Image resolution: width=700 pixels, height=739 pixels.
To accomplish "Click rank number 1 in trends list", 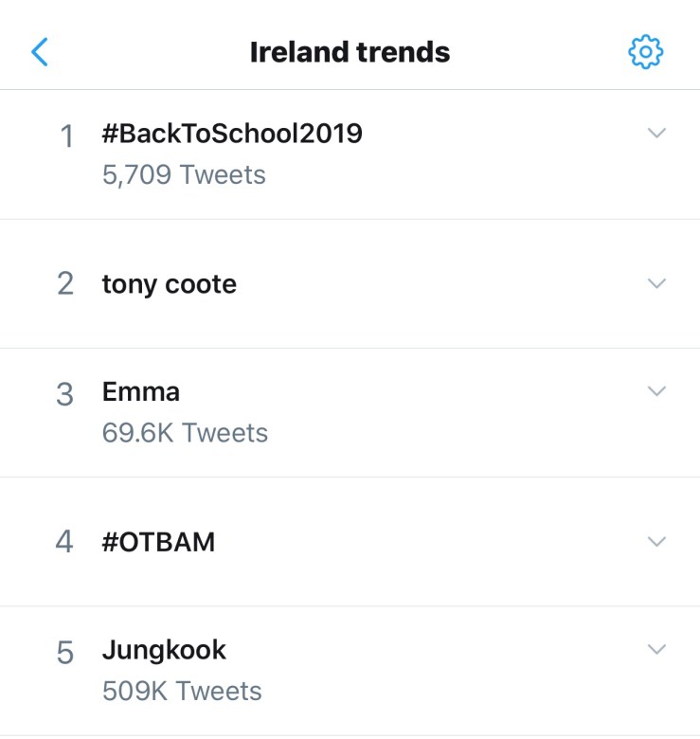I will point(66,136).
